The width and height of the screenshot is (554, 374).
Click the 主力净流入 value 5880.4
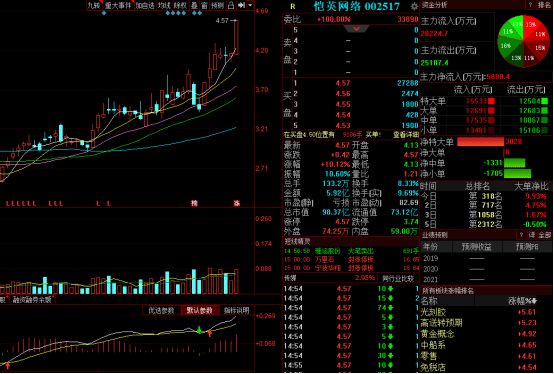pyautogui.click(x=497, y=77)
